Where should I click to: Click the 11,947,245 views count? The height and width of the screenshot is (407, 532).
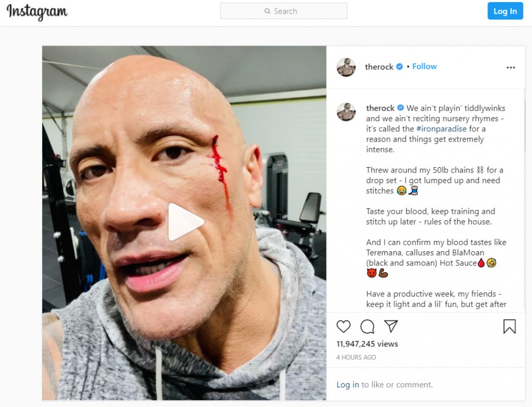tap(367, 344)
